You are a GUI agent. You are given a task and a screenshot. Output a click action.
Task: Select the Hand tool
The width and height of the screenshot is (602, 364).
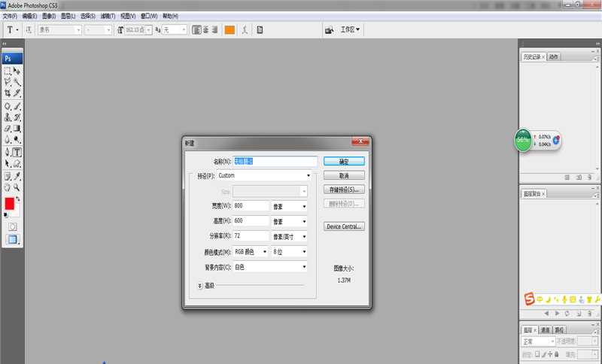point(8,187)
